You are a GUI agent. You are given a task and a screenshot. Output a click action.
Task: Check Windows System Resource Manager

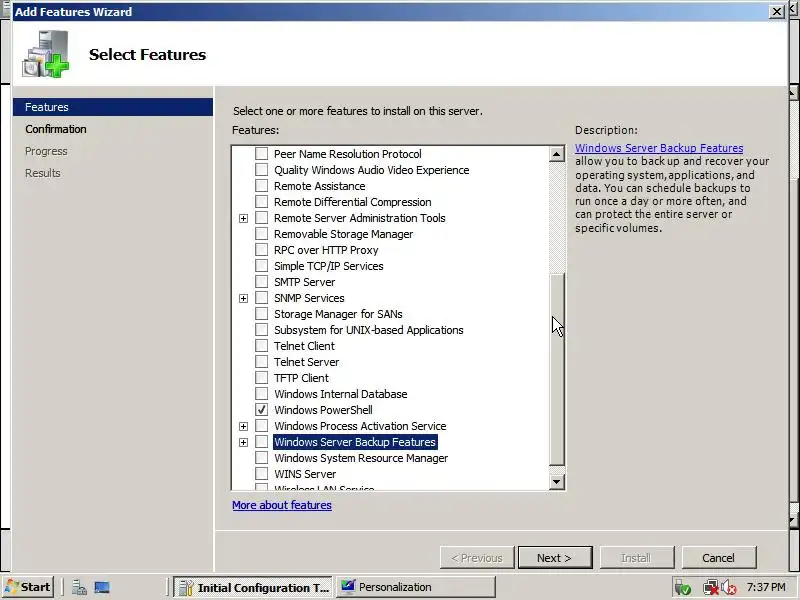point(261,458)
